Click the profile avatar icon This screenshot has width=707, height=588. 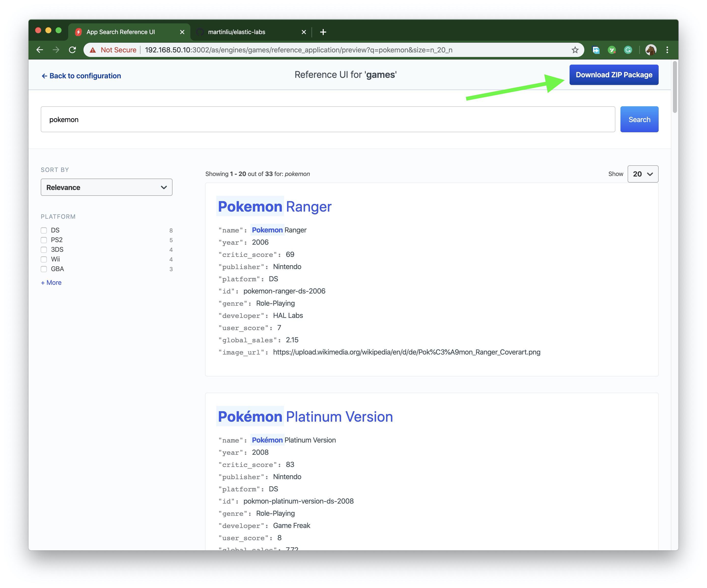(651, 50)
